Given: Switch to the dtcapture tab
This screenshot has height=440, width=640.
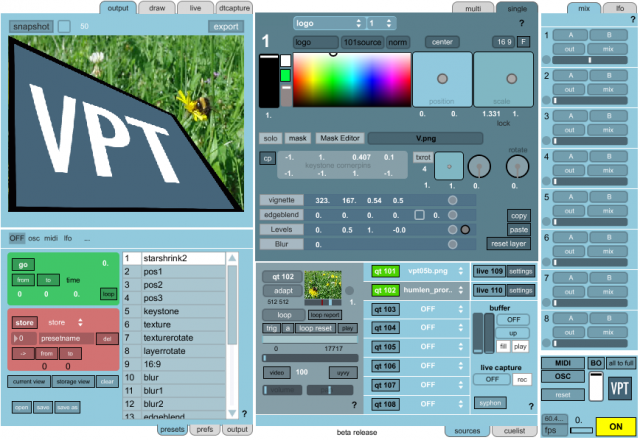Looking at the screenshot, I should (x=232, y=8).
